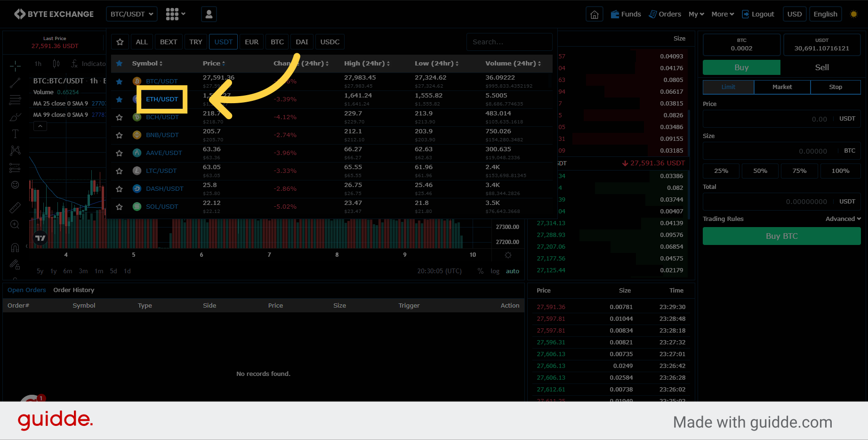868x440 pixels.
Task: Filter markets by ALL tab
Action: [142, 42]
